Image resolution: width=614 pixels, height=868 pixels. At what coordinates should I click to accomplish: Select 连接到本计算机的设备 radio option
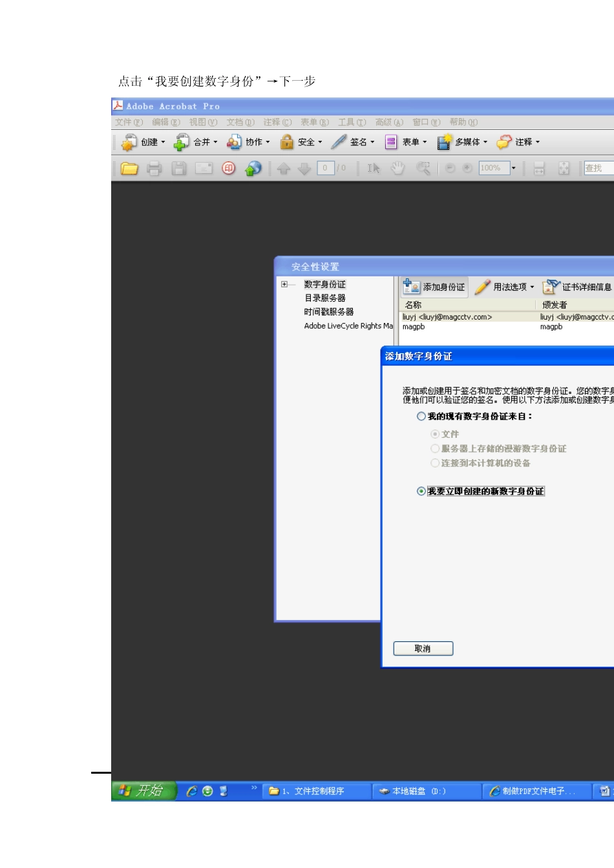tap(435, 463)
